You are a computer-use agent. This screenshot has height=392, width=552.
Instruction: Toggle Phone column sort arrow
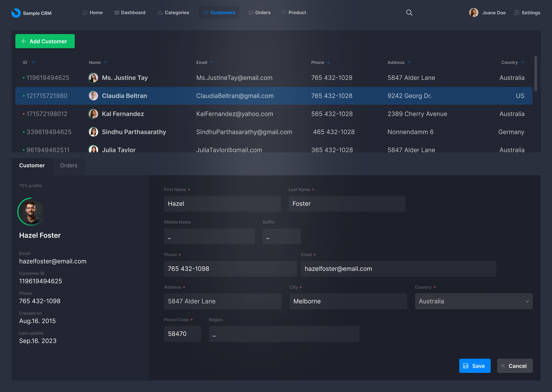tap(329, 62)
